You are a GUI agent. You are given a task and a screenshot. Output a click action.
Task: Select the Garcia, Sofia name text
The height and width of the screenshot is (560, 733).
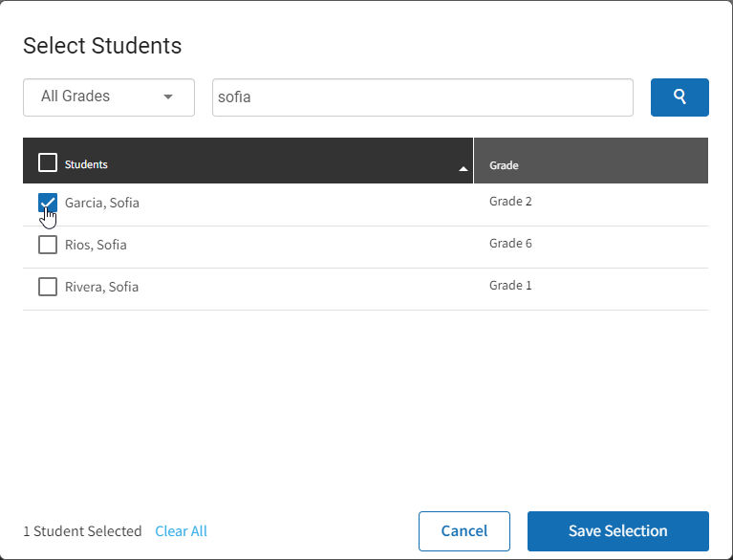coord(102,203)
